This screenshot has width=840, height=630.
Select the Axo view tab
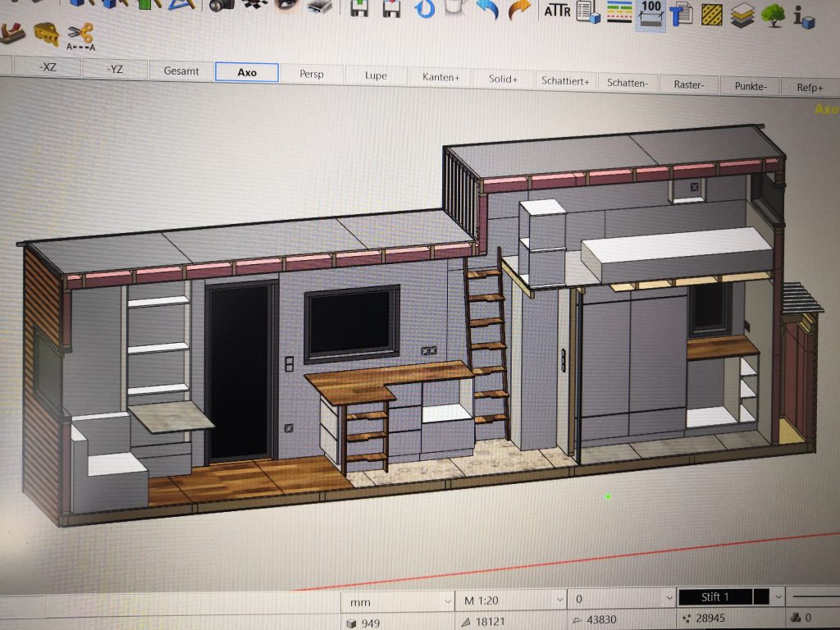(247, 72)
